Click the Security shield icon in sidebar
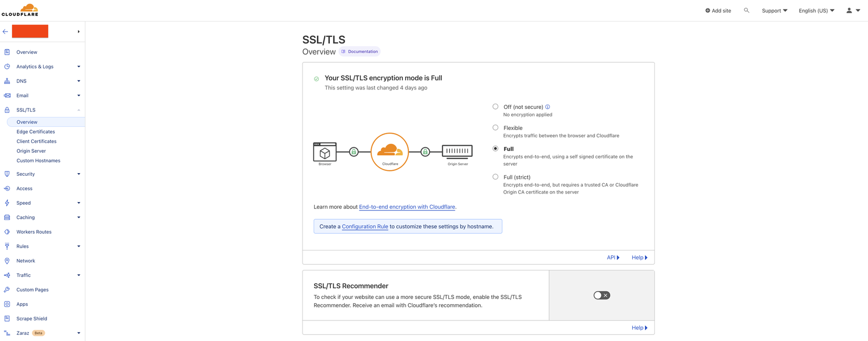This screenshot has height=341, width=868. (x=7, y=174)
